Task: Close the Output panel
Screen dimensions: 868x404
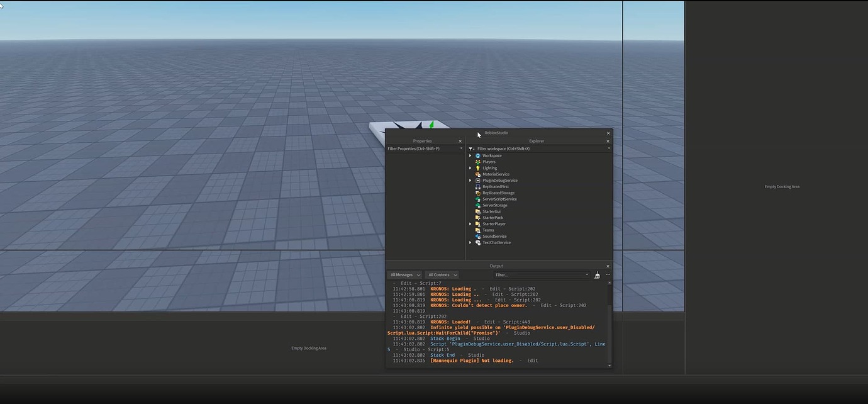Action: [608, 266]
